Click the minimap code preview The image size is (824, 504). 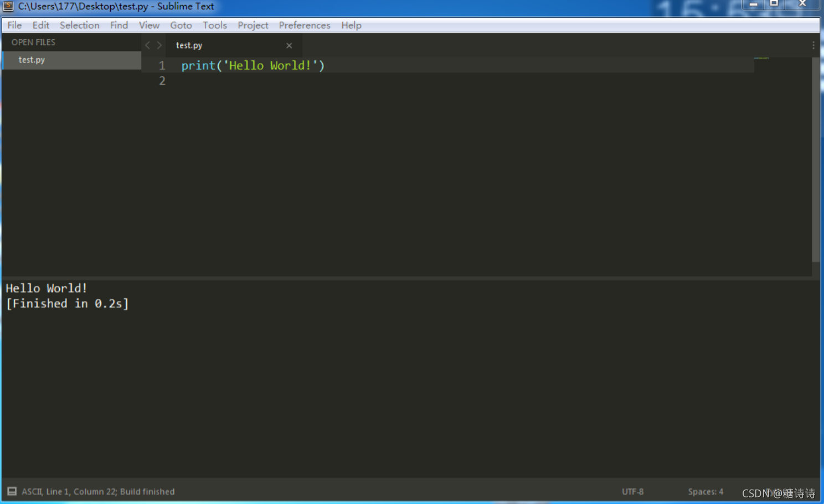coord(761,58)
